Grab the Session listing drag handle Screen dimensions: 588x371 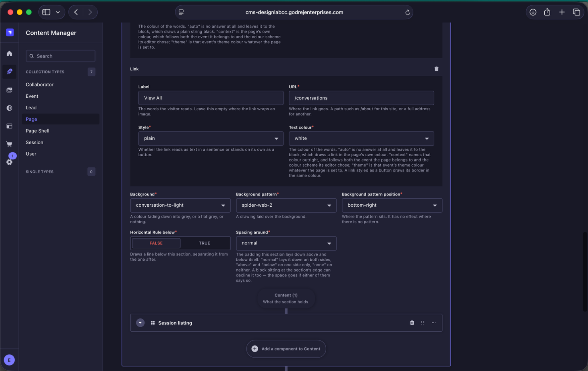pos(423,323)
